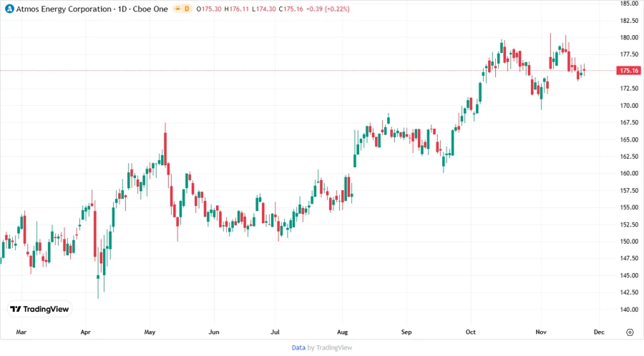Click the 147.50 price axis label
Viewport: 644px width, 356px height.
(x=629, y=258)
